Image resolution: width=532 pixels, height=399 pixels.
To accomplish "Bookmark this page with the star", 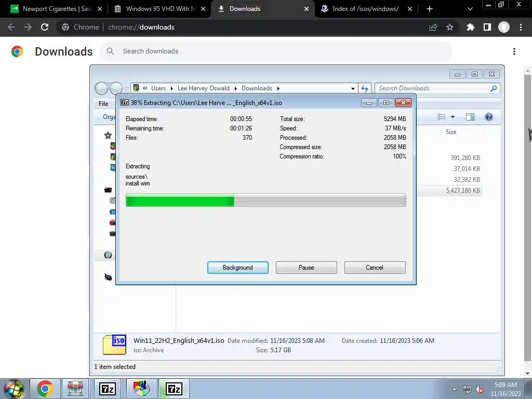I will (x=450, y=27).
